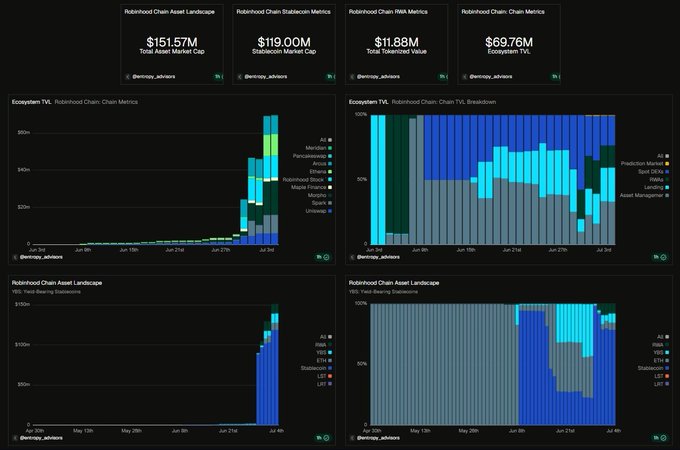This screenshot has height=450, width=680.
Task: Open entropy_advisors link under bottom-left Asset Landscape chart
Action: pyautogui.click(x=41, y=438)
